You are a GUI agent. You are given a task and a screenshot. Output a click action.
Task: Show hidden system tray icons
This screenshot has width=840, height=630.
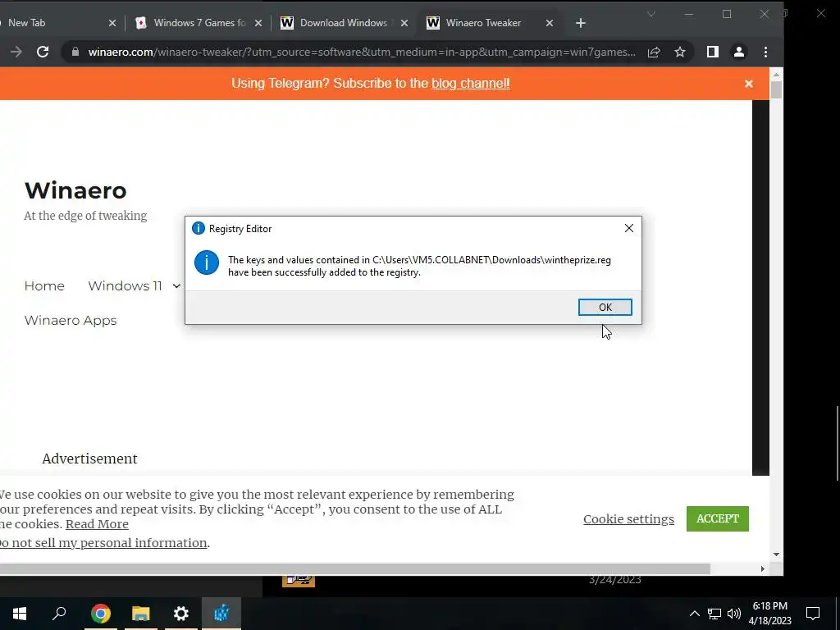click(694, 614)
